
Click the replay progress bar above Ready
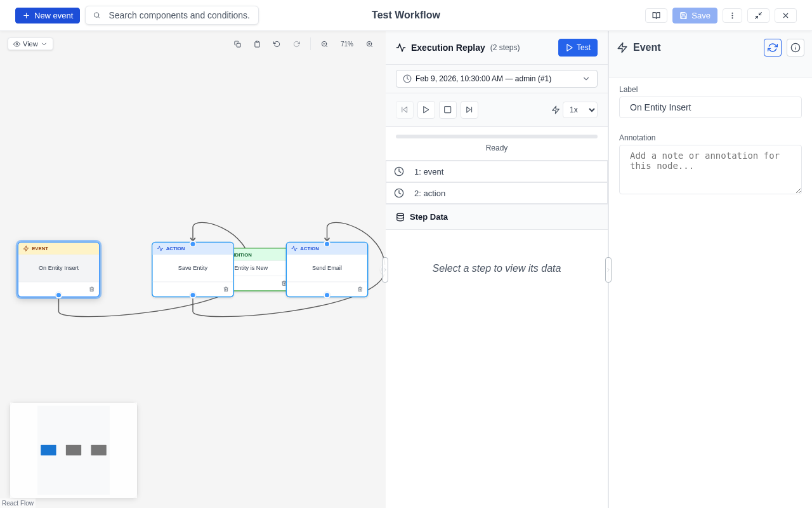[497, 136]
